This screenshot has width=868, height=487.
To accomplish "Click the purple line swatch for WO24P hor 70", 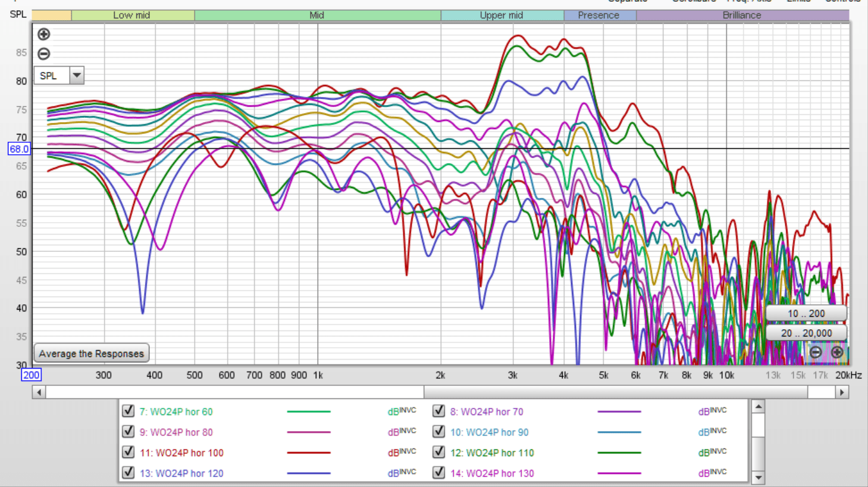I will pos(619,411).
